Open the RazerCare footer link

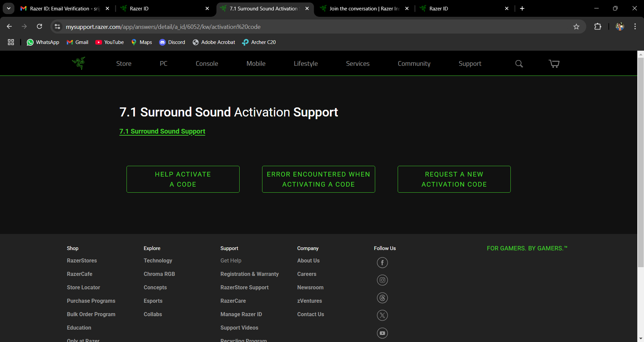(x=233, y=301)
